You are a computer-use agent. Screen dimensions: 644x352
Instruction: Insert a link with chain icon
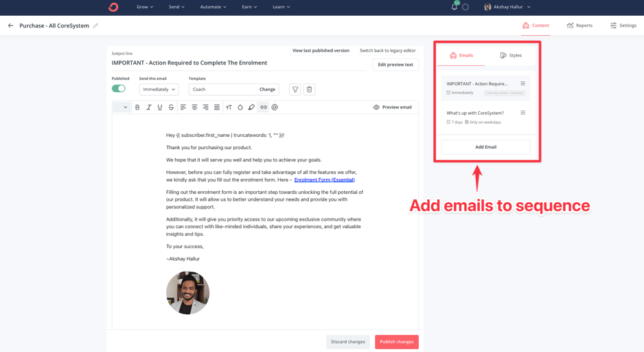[x=263, y=107]
